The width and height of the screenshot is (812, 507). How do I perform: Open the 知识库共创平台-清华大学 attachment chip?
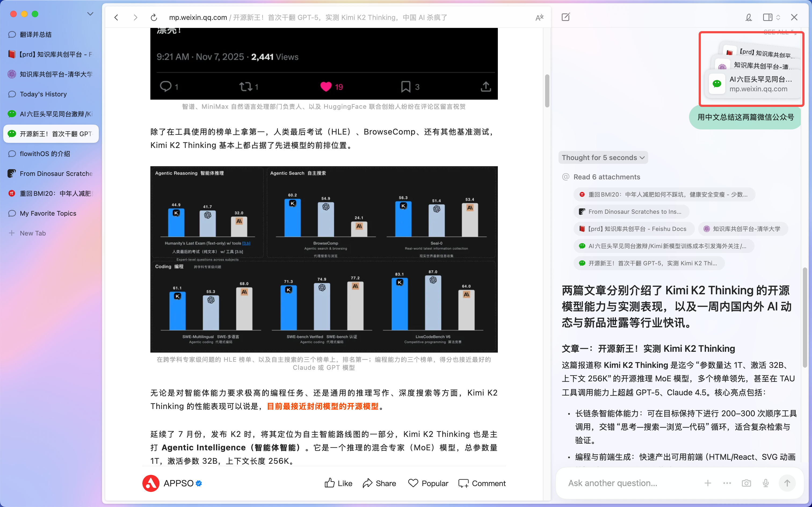pos(743,229)
